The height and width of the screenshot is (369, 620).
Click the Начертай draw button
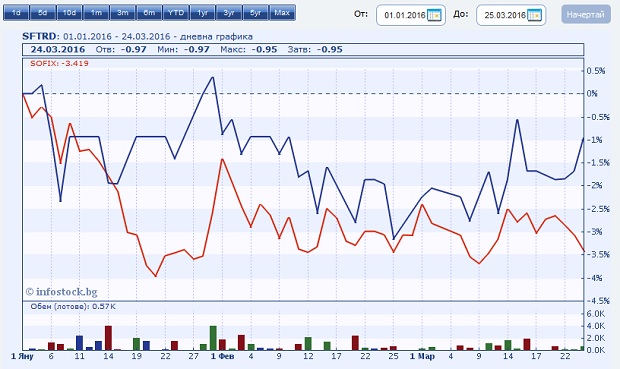(x=586, y=15)
